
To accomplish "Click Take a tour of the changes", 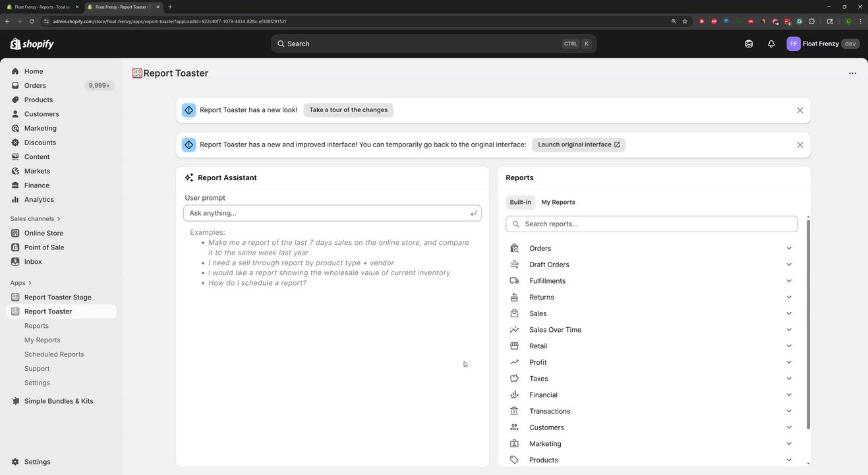I will (348, 110).
